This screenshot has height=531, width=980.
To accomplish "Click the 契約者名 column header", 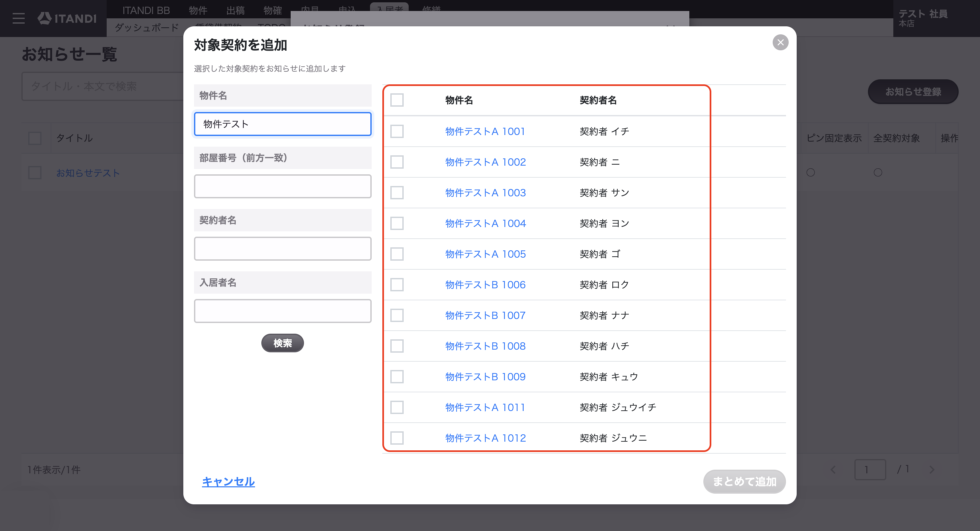I will click(598, 100).
